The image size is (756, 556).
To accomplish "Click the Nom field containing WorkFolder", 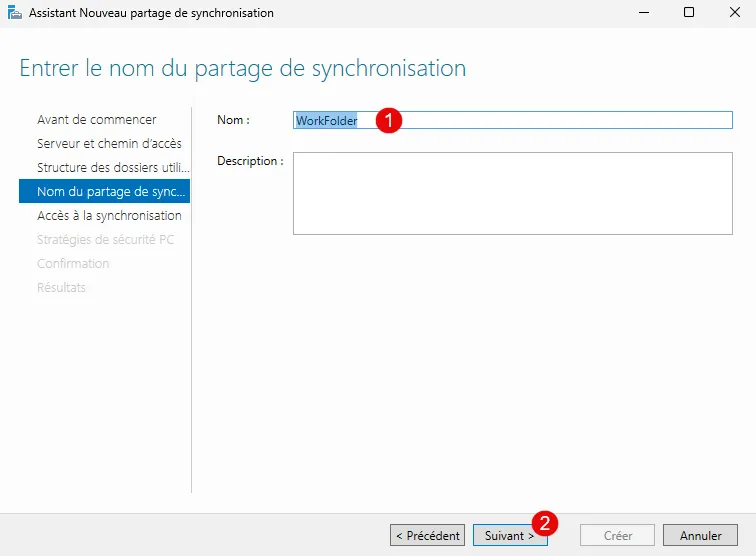I will pyautogui.click(x=560, y=120).
